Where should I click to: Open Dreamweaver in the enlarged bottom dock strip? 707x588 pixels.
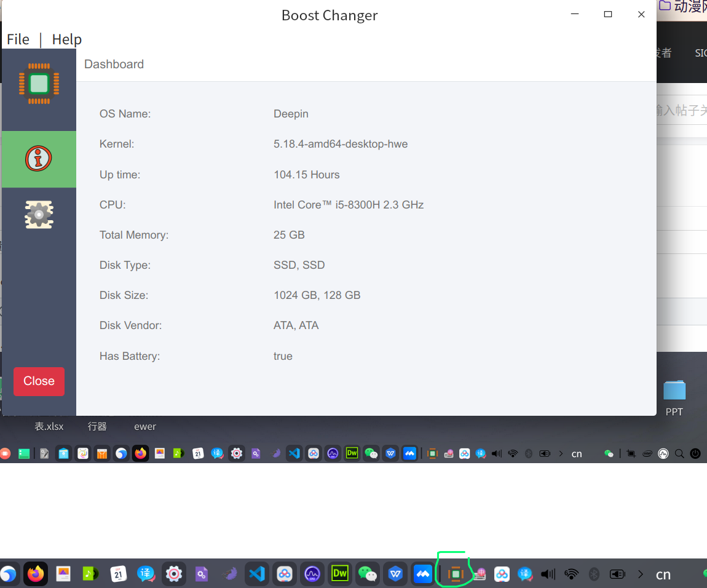click(x=339, y=574)
